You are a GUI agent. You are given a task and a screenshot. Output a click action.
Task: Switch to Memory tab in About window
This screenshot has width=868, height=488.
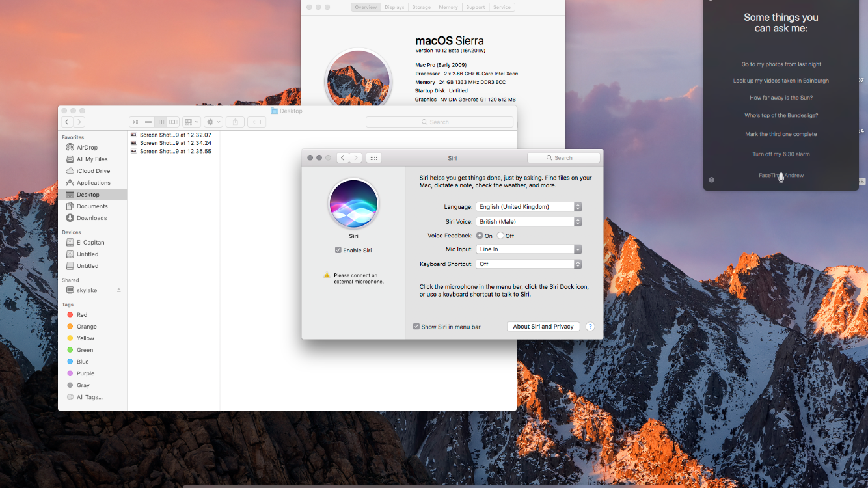(448, 7)
